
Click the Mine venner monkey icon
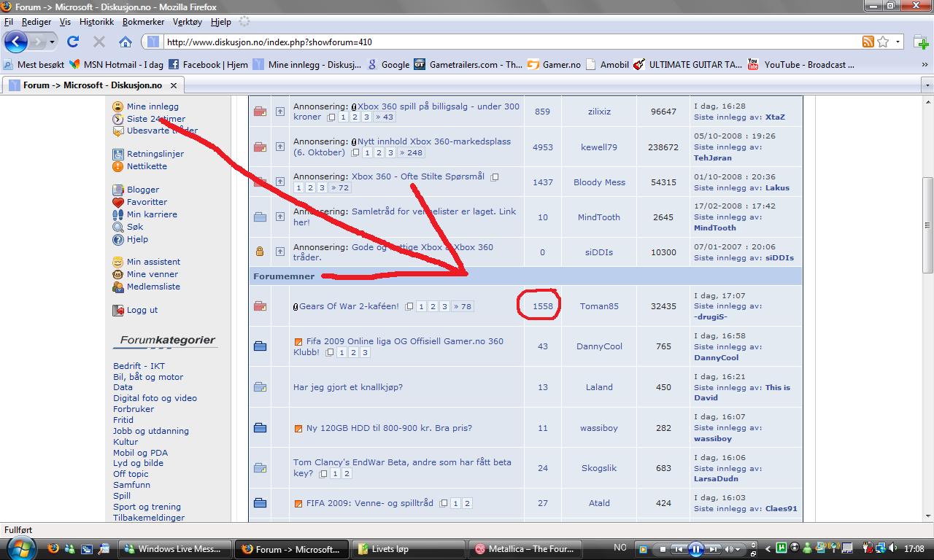click(x=118, y=274)
